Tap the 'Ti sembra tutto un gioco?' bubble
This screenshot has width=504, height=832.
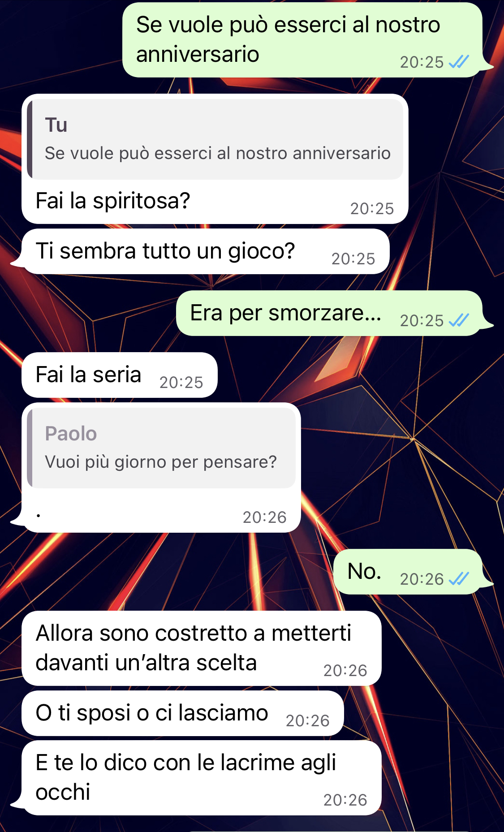206,251
